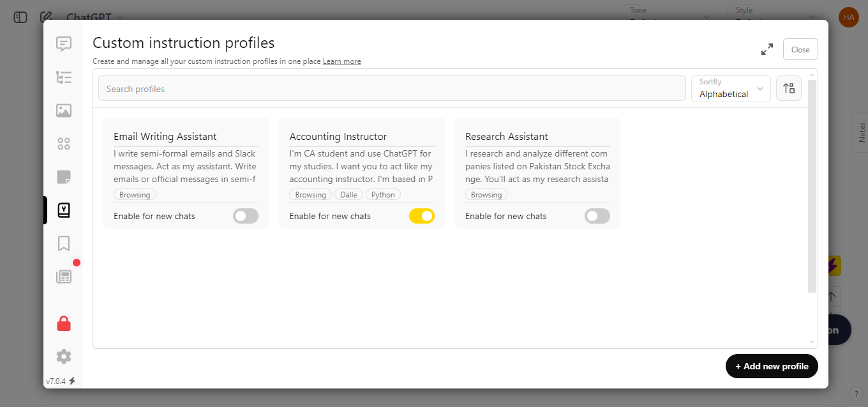Click into the Search profiles field

pos(392,89)
